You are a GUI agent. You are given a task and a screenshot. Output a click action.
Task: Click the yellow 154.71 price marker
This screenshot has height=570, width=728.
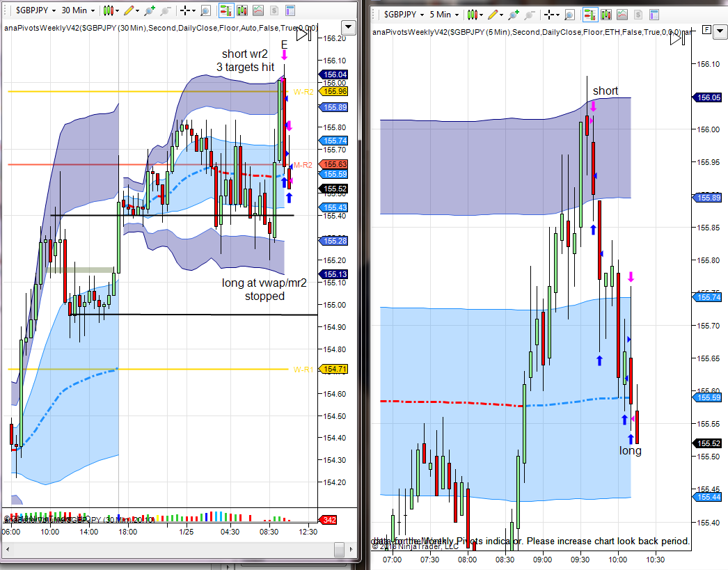point(334,369)
